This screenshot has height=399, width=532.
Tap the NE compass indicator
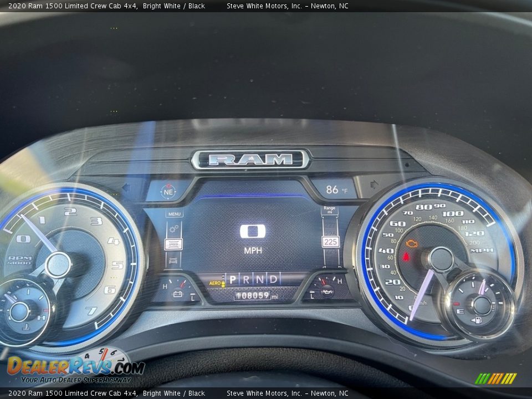point(168,191)
